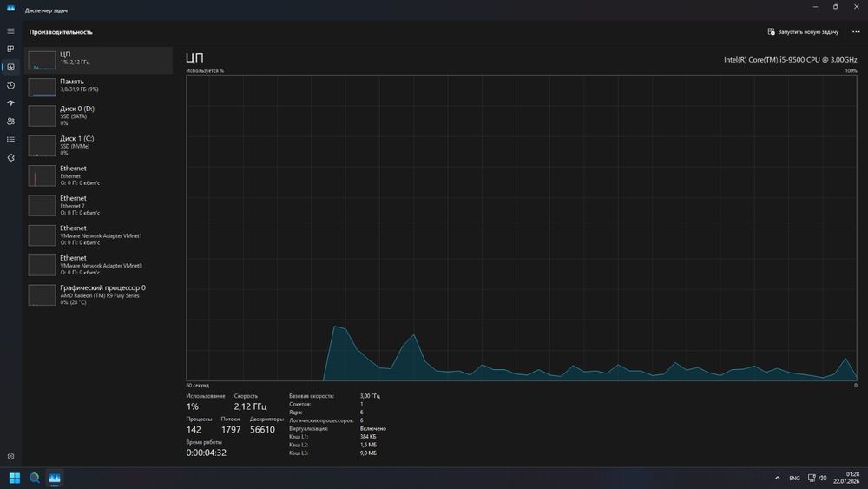Open Task Manager settings gear
The height and width of the screenshot is (489, 868).
click(10, 456)
